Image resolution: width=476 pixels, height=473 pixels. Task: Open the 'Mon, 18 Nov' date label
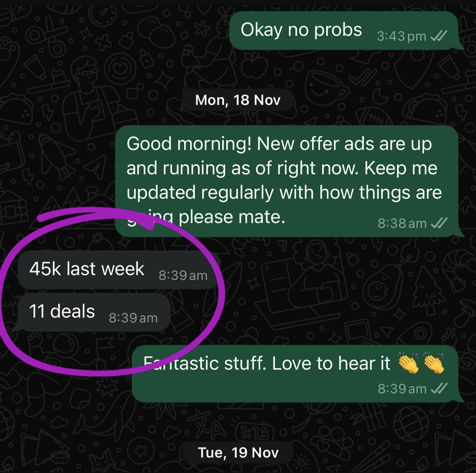[x=238, y=100]
